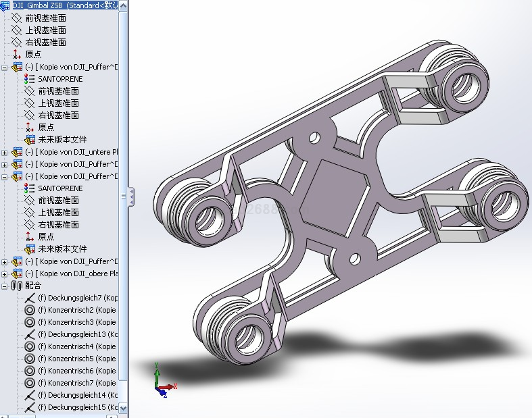Expand the DJI_obere Platte component node
Screen dimensions: 532x418
[5, 273]
